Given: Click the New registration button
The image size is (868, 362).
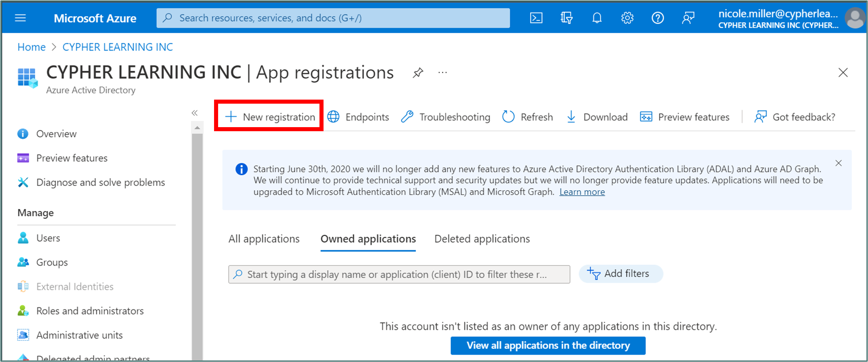Looking at the screenshot, I should (x=270, y=117).
